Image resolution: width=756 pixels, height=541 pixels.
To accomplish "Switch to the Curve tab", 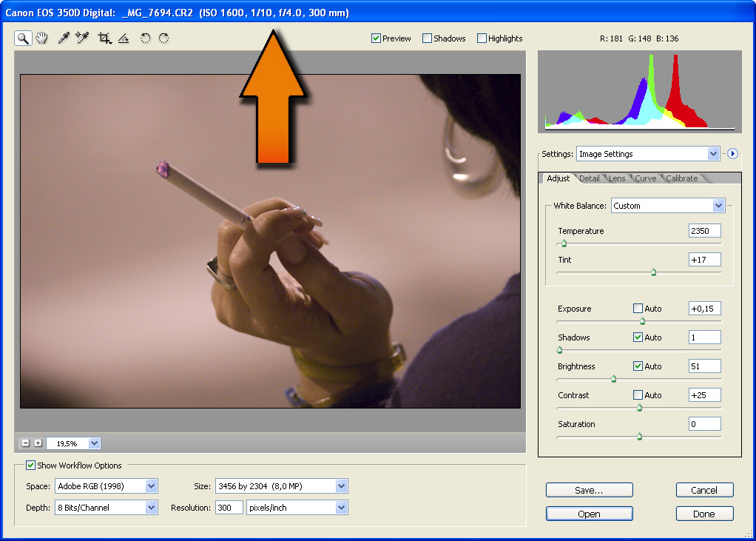I will tap(646, 178).
